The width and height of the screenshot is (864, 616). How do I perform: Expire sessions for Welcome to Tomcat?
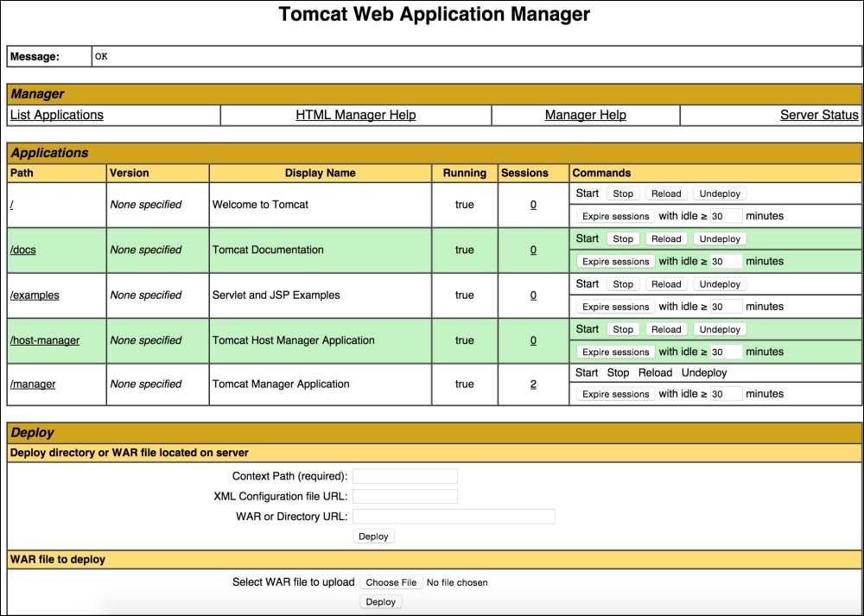click(615, 216)
